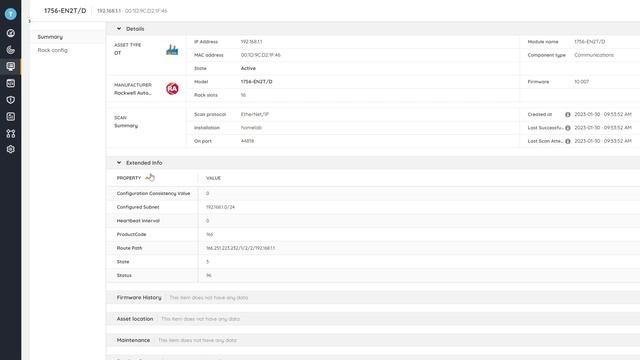Click the PROPERTY column header
This screenshot has height=360, width=640.
[x=129, y=178]
